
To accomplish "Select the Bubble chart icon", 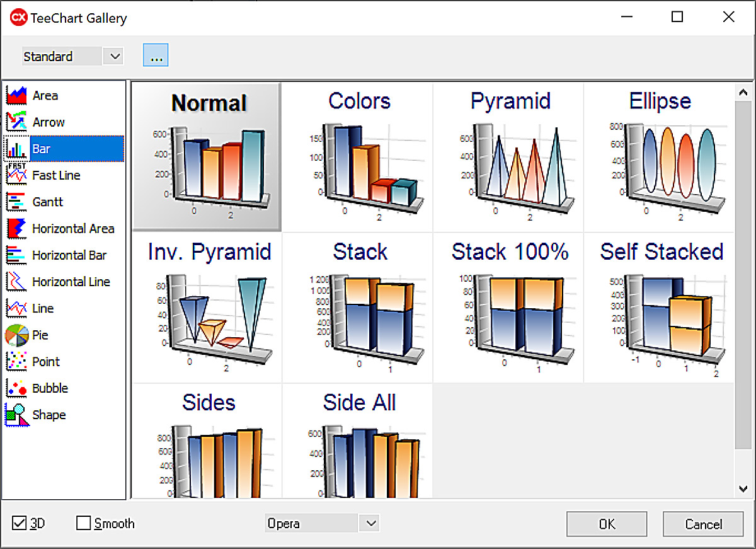I will pos(16,388).
